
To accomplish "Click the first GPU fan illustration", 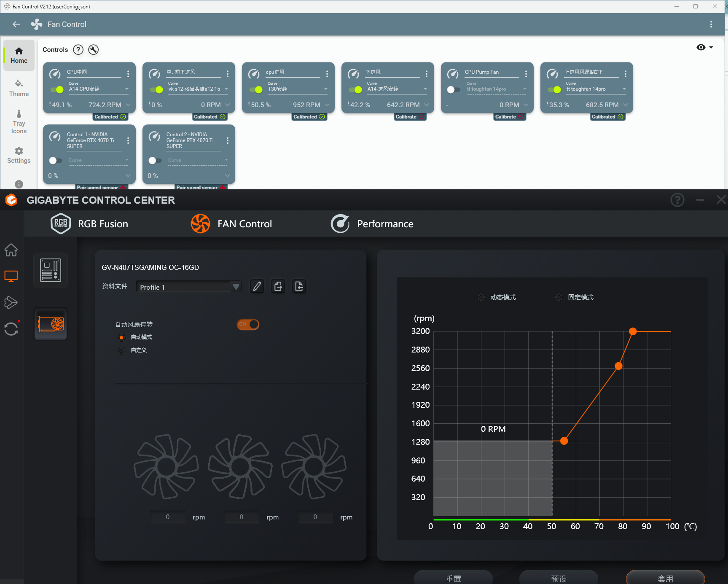I will pos(167,466).
